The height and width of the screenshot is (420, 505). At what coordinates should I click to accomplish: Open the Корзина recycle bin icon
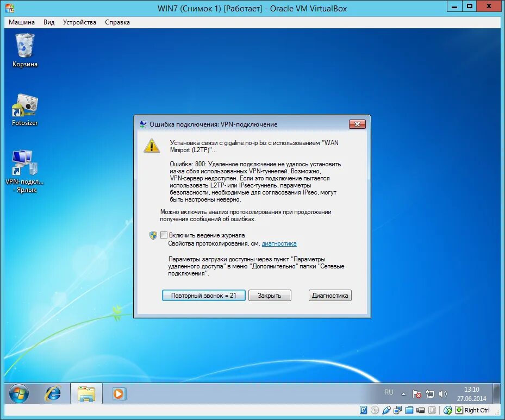(25, 51)
